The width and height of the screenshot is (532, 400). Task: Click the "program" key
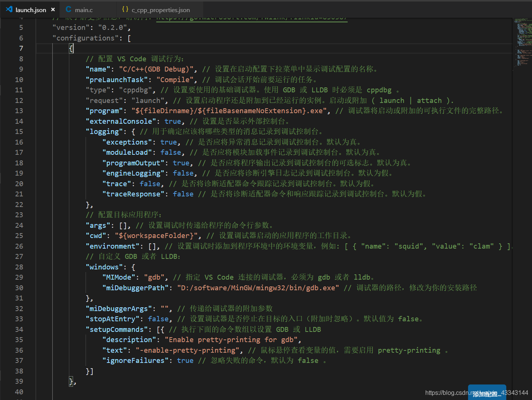[x=104, y=111]
